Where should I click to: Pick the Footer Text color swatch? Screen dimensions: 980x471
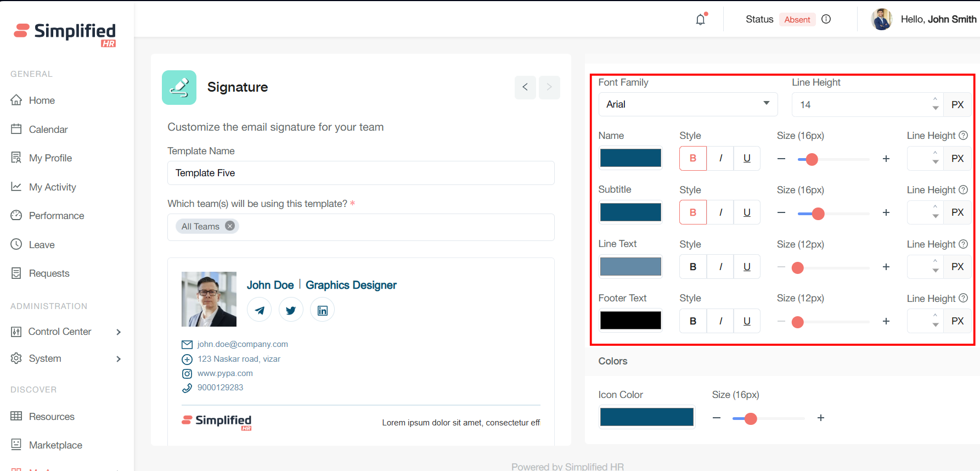pos(630,321)
